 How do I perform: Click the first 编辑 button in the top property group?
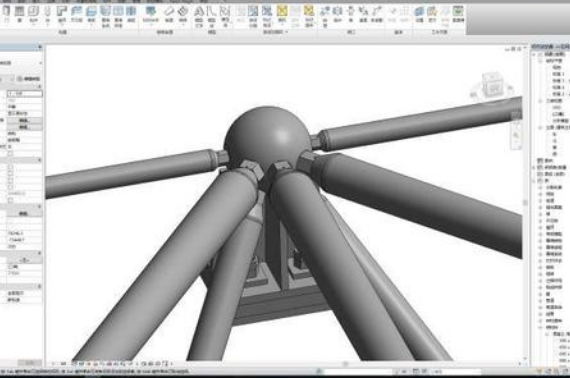[24, 120]
